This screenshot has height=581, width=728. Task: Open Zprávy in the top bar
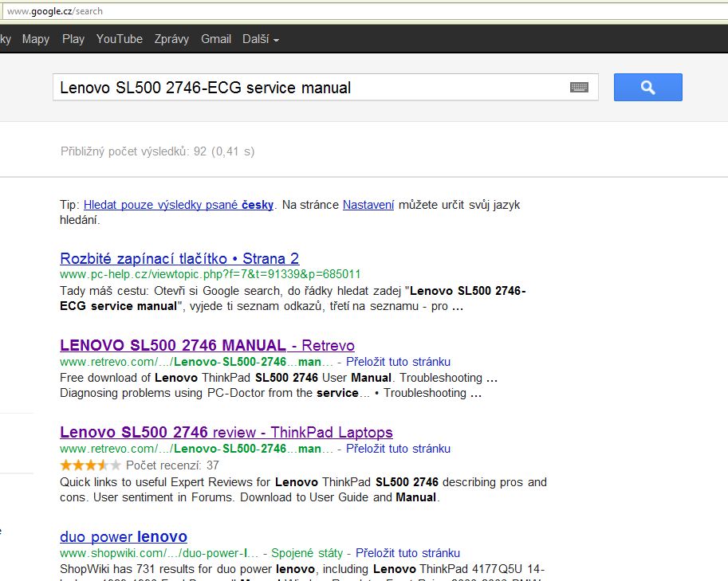tap(171, 39)
